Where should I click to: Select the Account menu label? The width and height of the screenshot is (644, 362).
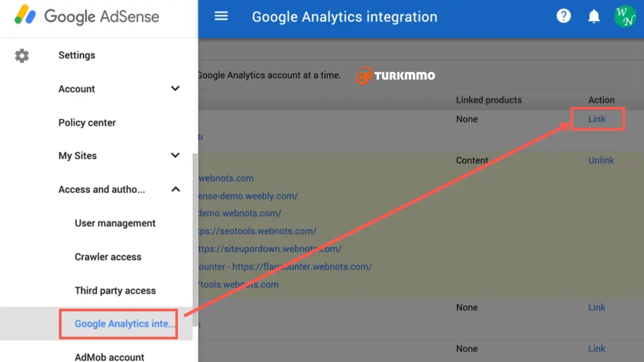[x=77, y=89]
